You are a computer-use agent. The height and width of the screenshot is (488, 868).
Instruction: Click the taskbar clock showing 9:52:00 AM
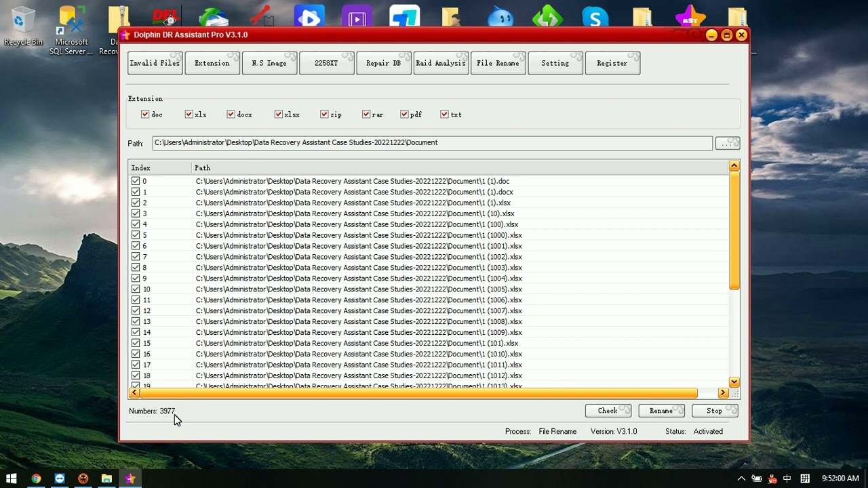click(x=840, y=479)
